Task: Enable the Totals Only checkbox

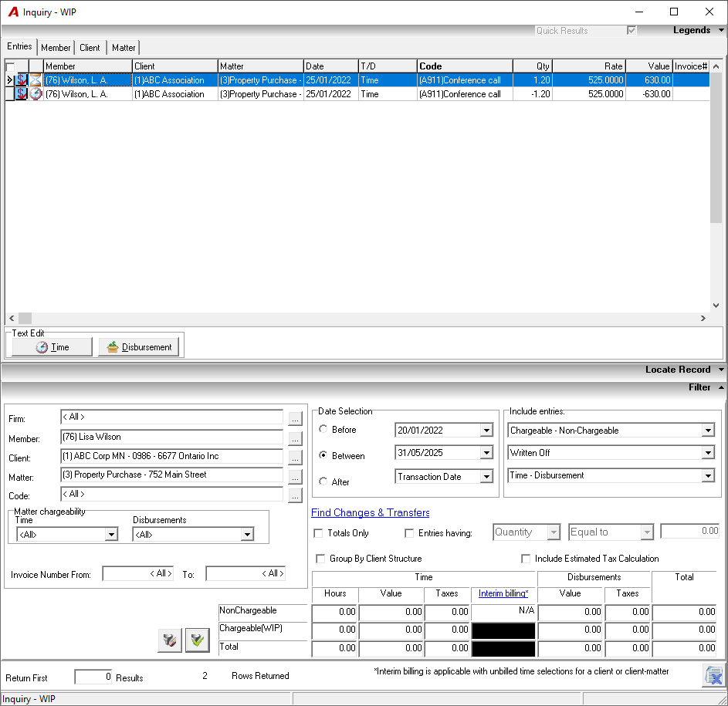Action: coord(319,533)
